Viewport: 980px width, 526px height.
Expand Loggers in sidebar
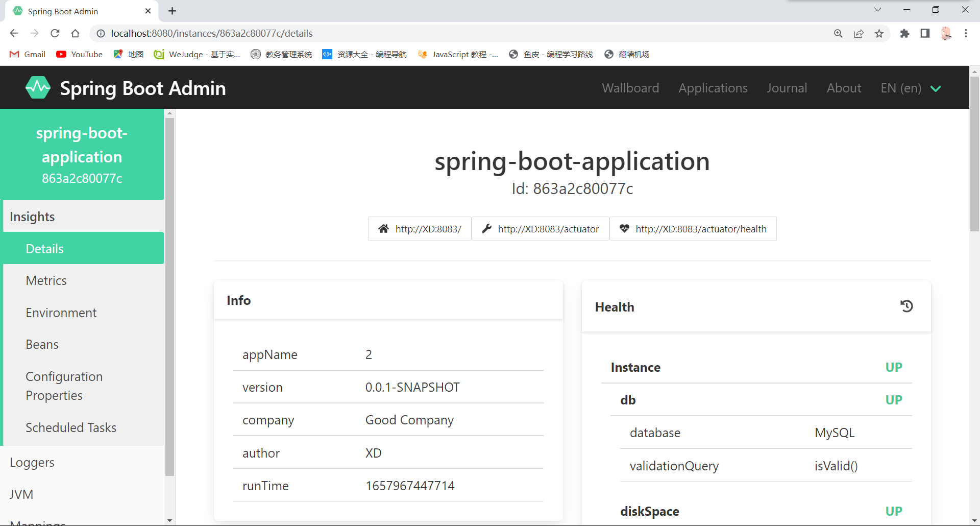82,462
